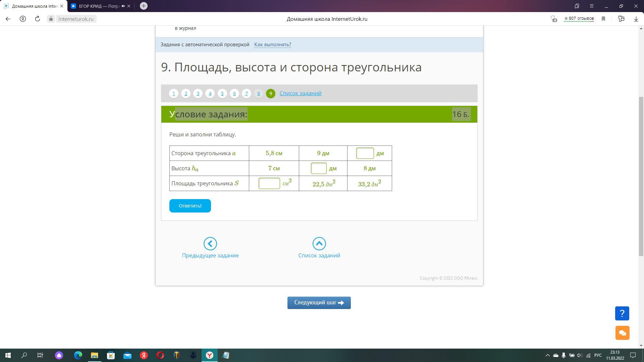
Task: Open the Как выполнять? link
Action: click(272, 45)
